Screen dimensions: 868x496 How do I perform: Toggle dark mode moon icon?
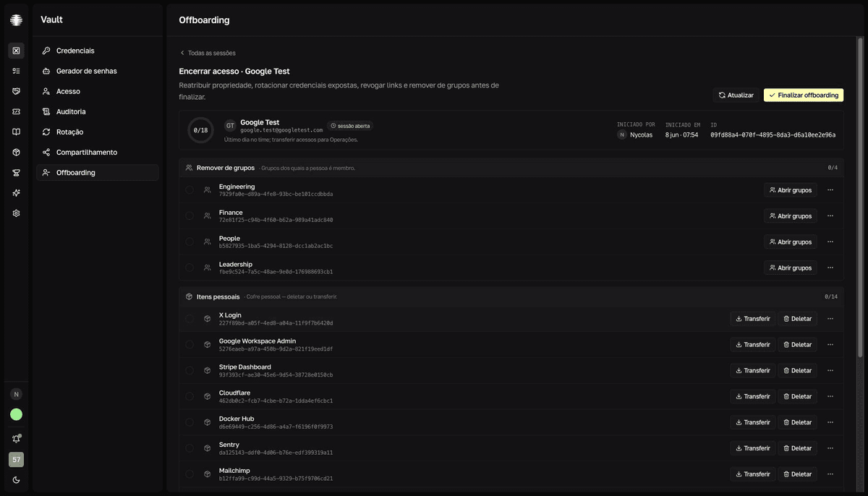point(16,480)
